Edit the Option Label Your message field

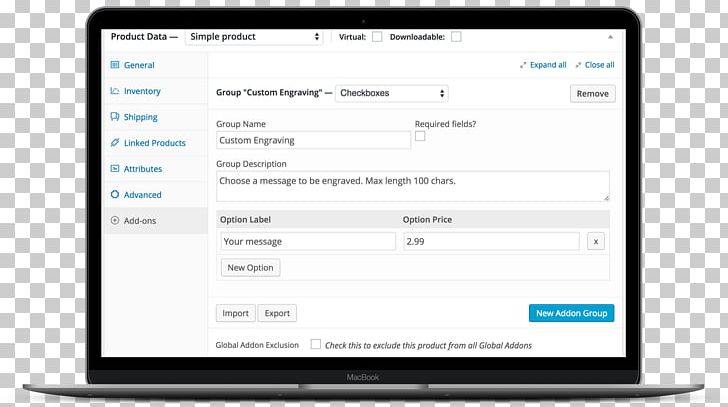(x=308, y=241)
